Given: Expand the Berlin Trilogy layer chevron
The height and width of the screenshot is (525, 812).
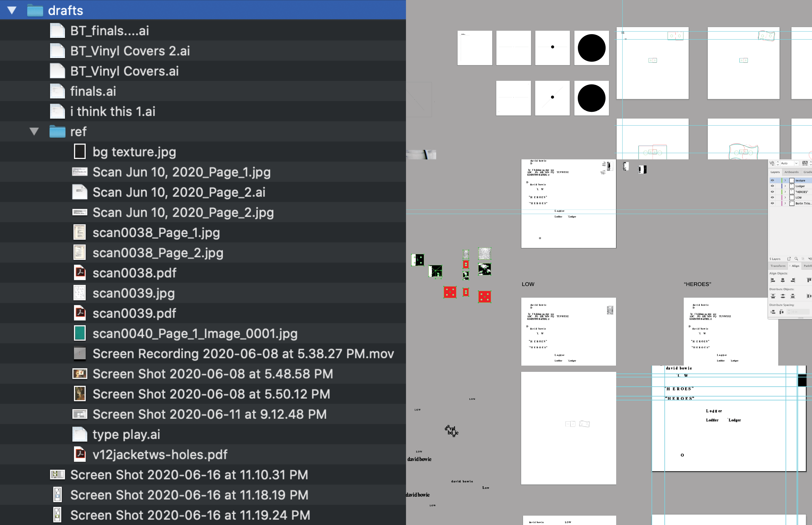Looking at the screenshot, I should point(785,203).
